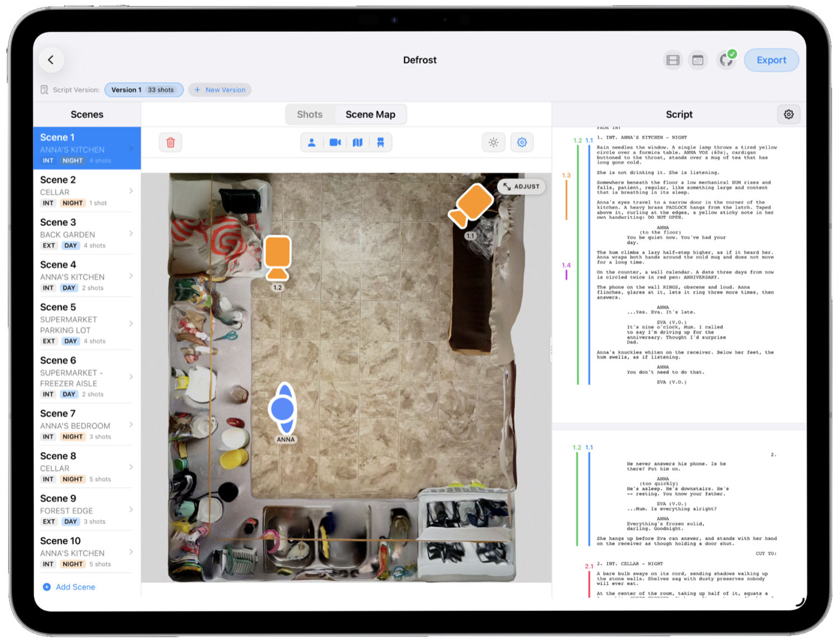The width and height of the screenshot is (840, 641).
Task: Expand Scene 3 Back Garden chevron
Action: pos(131,233)
